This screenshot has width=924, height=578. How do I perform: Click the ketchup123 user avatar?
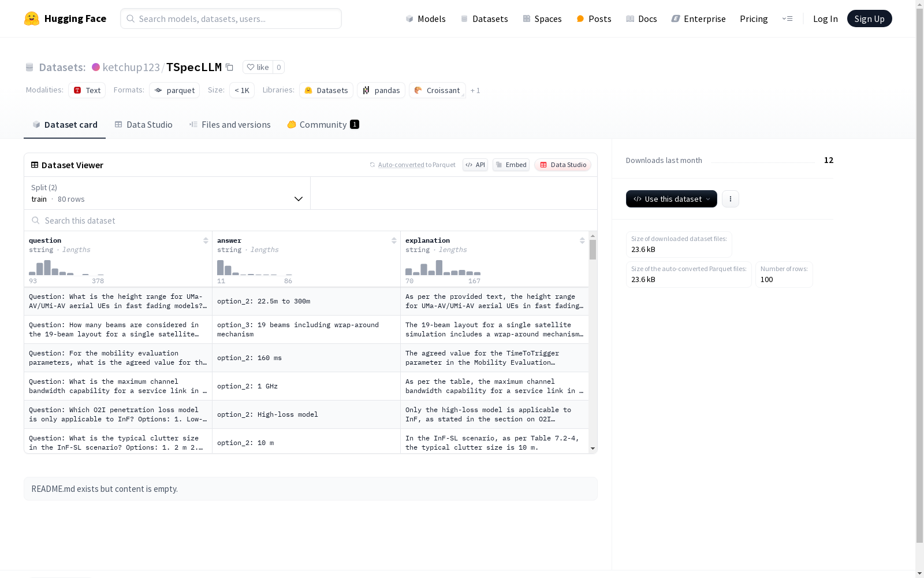pos(96,67)
